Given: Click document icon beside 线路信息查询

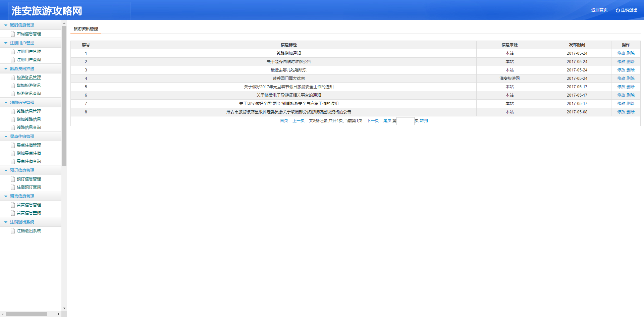Looking at the screenshot, I should (13, 127).
